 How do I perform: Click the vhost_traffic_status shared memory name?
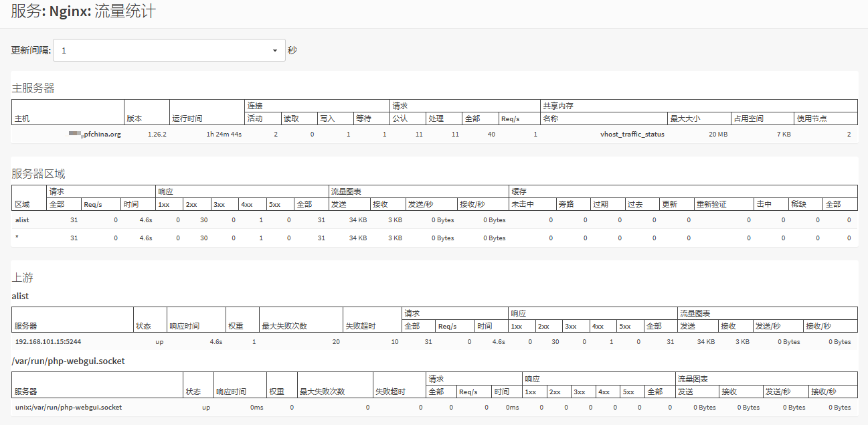coord(632,135)
